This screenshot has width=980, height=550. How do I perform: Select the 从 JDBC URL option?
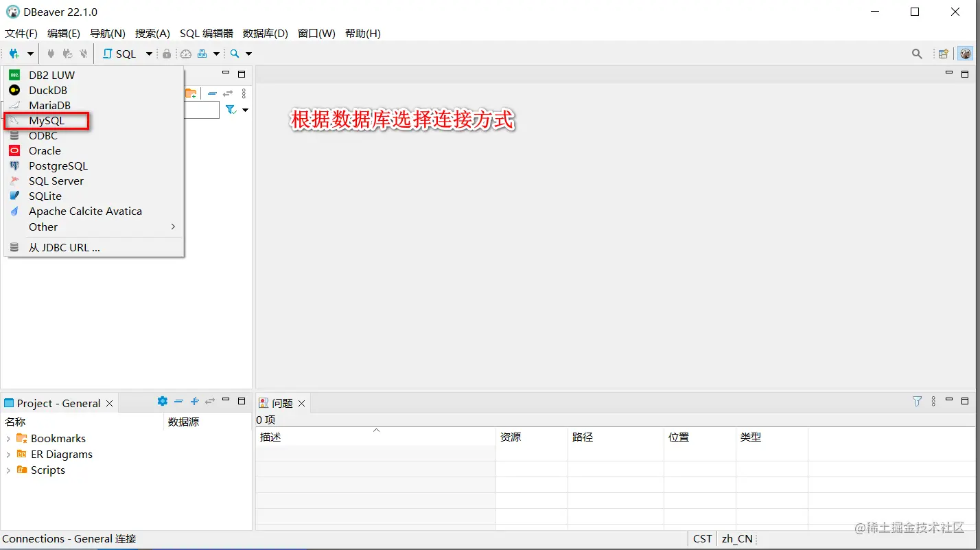tap(94, 247)
